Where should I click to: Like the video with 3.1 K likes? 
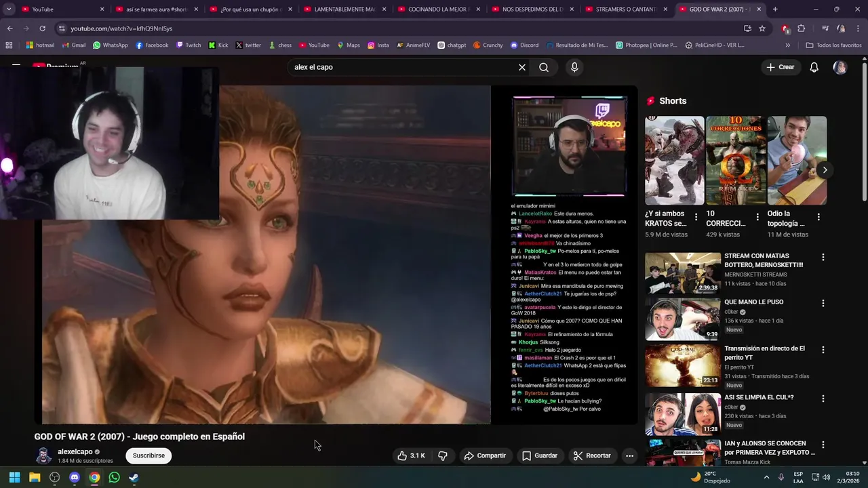point(411,455)
